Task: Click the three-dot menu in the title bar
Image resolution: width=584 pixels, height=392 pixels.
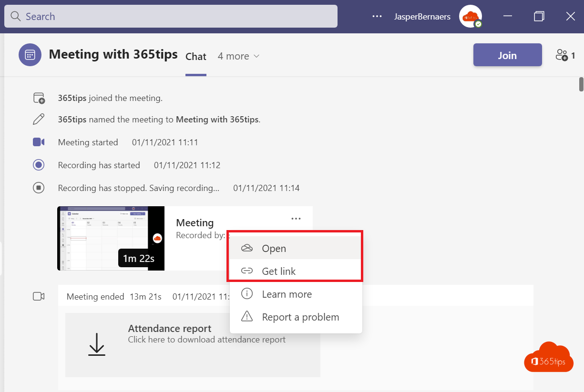Action: pyautogui.click(x=377, y=16)
